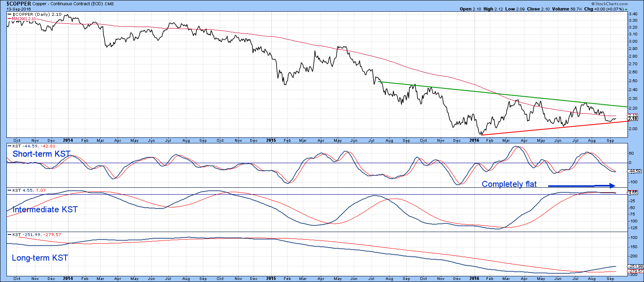The height and width of the screenshot is (282, 644).
Task: Select the Intermediate KST panel label
Action: (x=45, y=209)
